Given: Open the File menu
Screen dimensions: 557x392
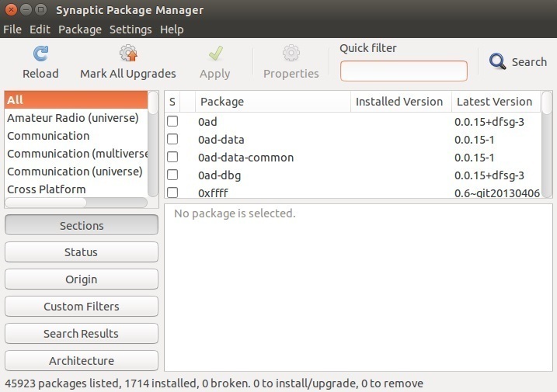Looking at the screenshot, I should [x=12, y=29].
